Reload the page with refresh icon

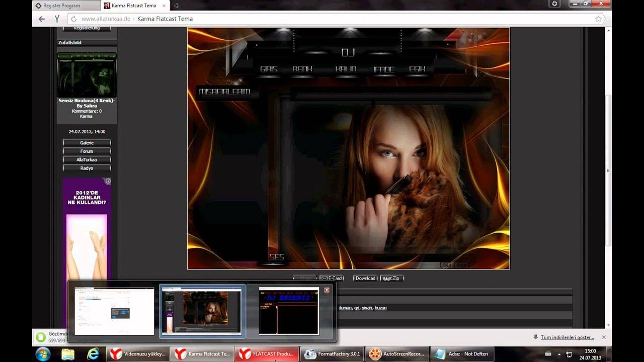[74, 19]
